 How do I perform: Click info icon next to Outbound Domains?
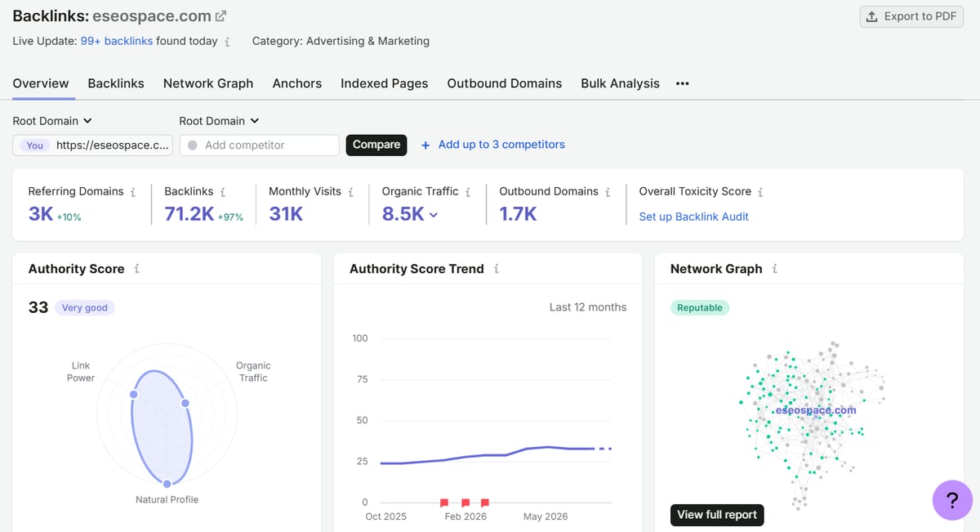pyautogui.click(x=608, y=191)
